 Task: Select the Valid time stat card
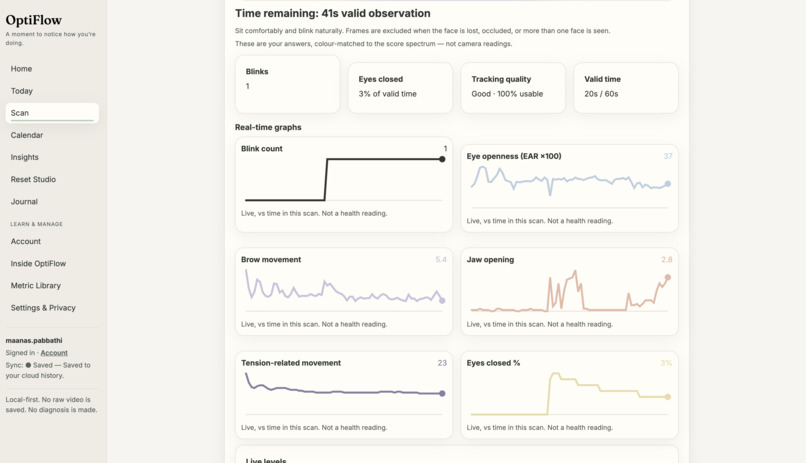(626, 88)
